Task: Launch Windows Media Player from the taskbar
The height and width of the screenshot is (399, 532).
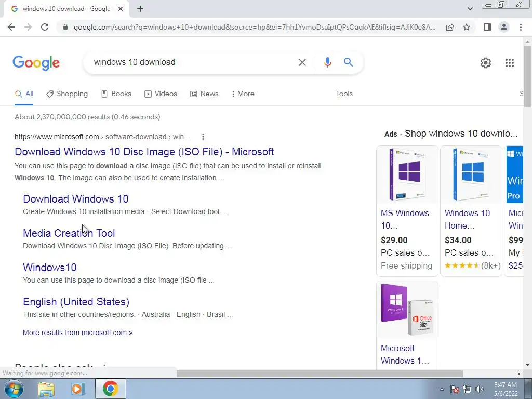Action: (x=78, y=389)
